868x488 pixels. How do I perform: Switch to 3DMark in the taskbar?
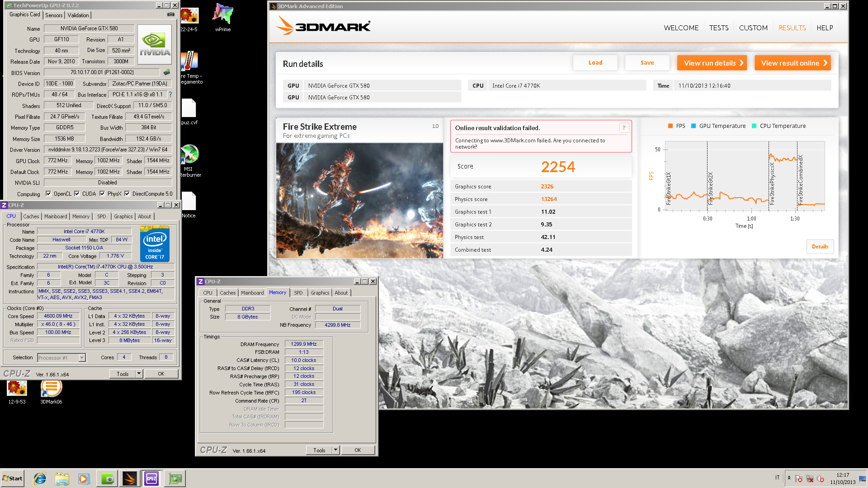pos(130,479)
